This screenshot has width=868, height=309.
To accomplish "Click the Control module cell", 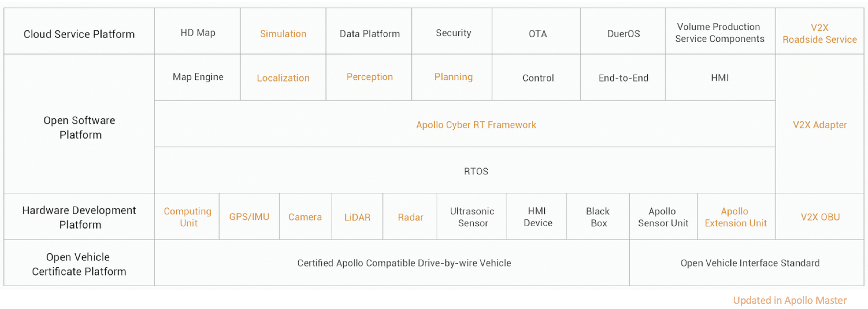I will (538, 78).
